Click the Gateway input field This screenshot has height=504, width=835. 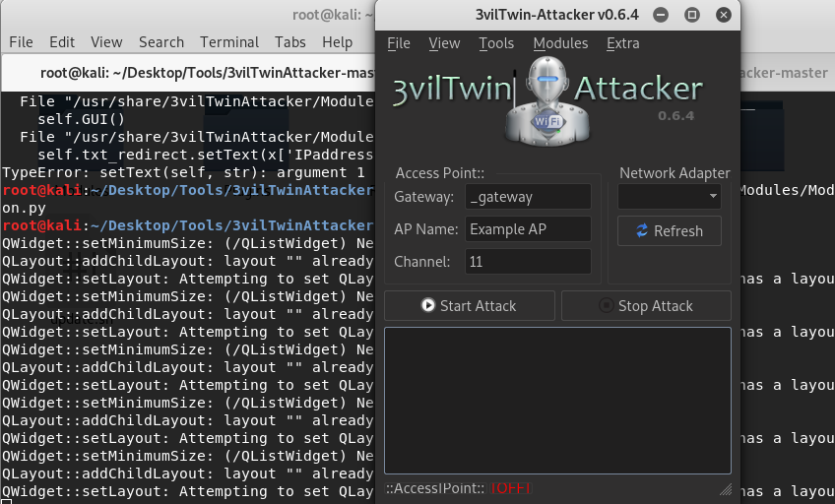point(528,197)
